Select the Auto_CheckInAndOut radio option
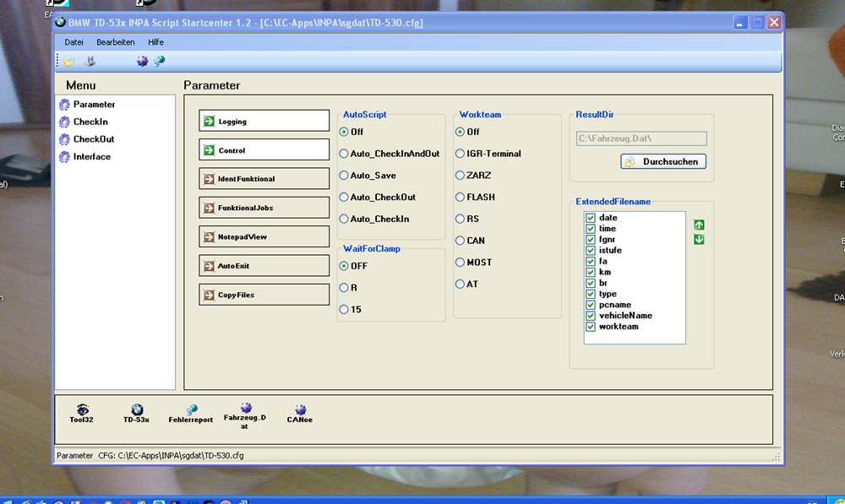Screen dimensions: 845x504 click(x=344, y=154)
